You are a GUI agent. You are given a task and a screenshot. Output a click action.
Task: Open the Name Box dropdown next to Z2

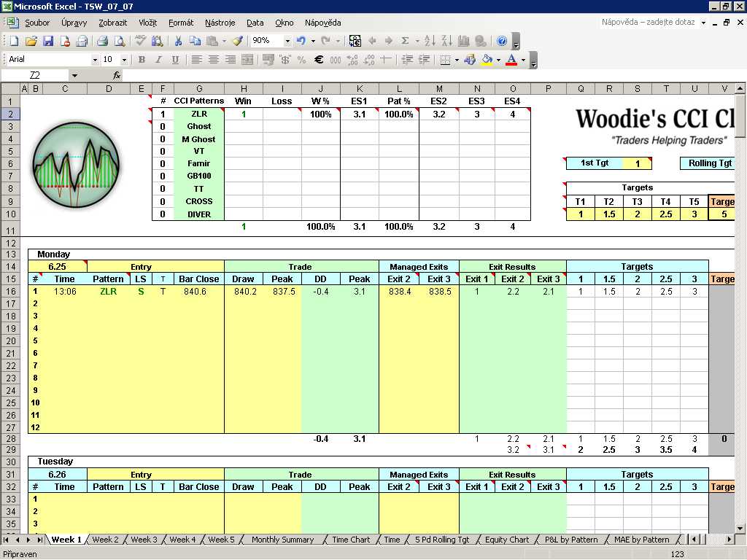tap(74, 76)
